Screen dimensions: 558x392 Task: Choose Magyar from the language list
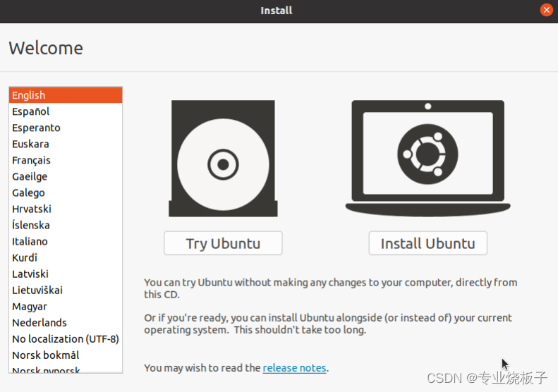click(66, 306)
